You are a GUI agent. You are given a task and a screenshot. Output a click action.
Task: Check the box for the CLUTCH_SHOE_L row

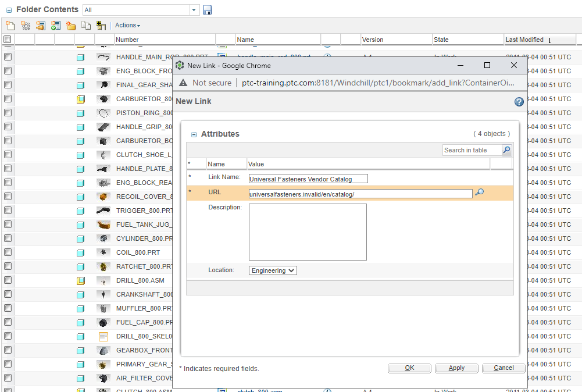click(x=8, y=155)
